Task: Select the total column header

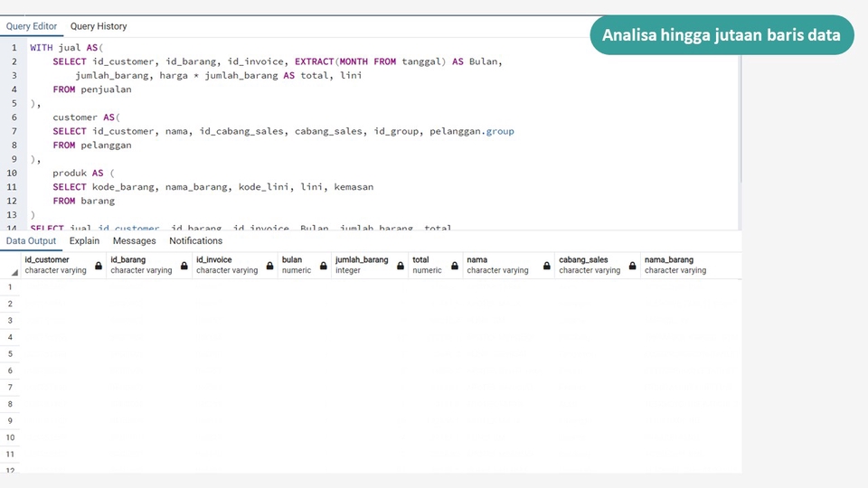Action: tap(436, 265)
